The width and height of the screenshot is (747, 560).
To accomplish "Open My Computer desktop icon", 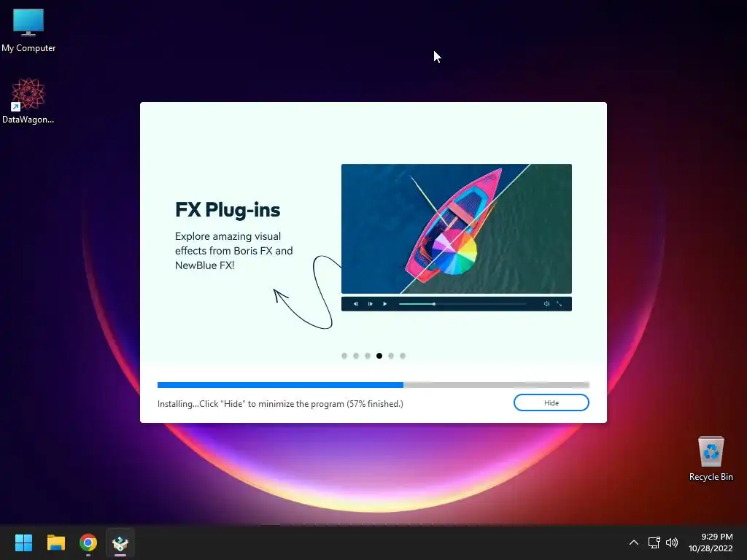I will pyautogui.click(x=28, y=31).
